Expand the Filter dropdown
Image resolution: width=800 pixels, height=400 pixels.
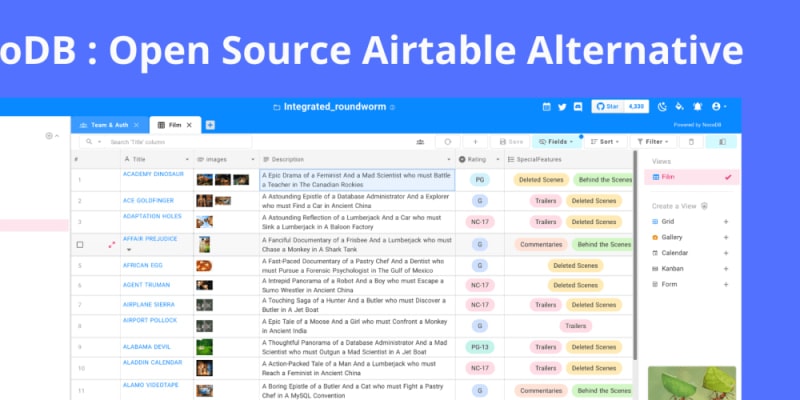pos(653,142)
